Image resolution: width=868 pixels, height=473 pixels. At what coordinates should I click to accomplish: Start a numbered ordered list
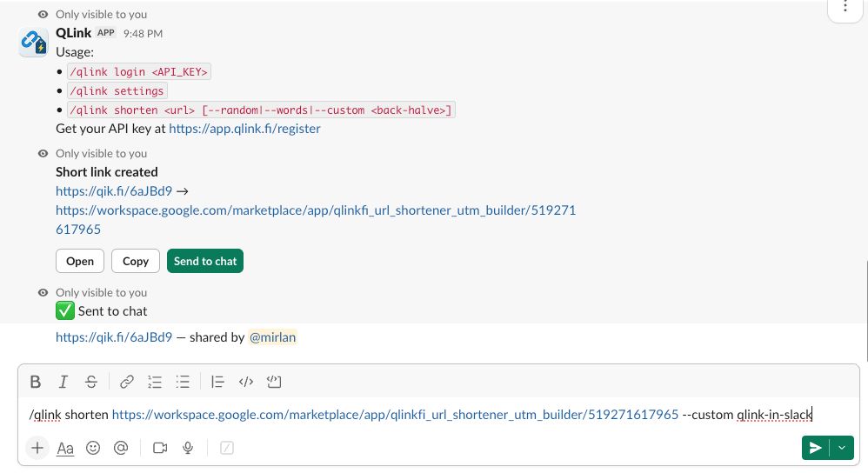pyautogui.click(x=155, y=382)
